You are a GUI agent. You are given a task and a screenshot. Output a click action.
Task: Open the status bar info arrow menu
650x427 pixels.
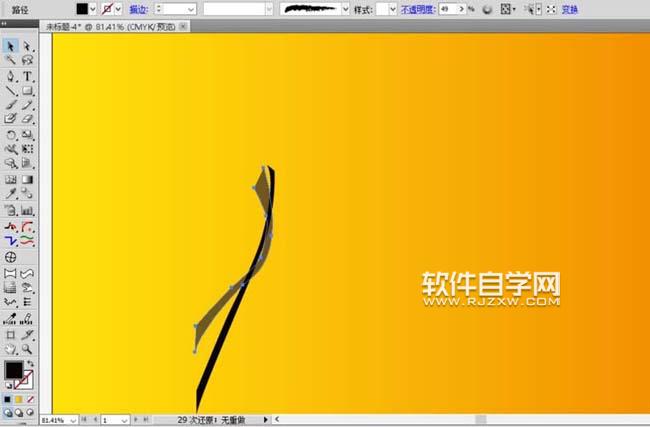pos(265,420)
